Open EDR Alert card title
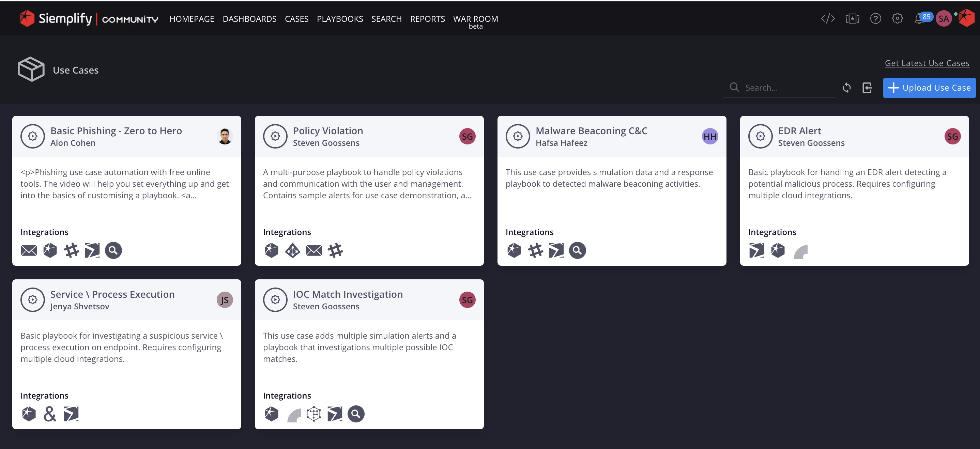This screenshot has width=980, height=449. coord(800,131)
